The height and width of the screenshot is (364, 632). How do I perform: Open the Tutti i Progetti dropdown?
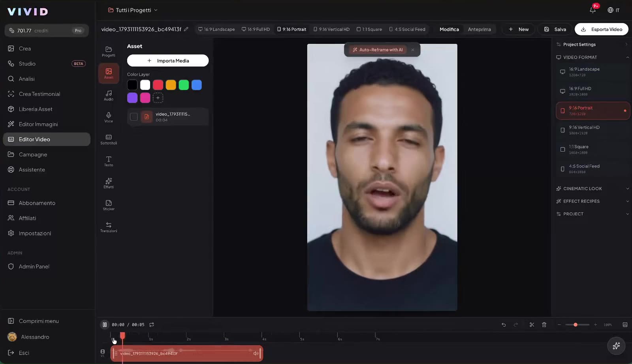(133, 10)
